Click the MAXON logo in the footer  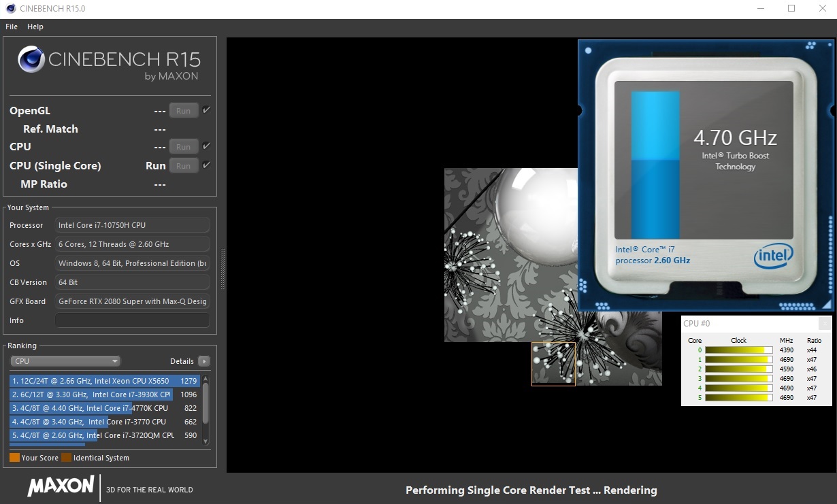[61, 486]
